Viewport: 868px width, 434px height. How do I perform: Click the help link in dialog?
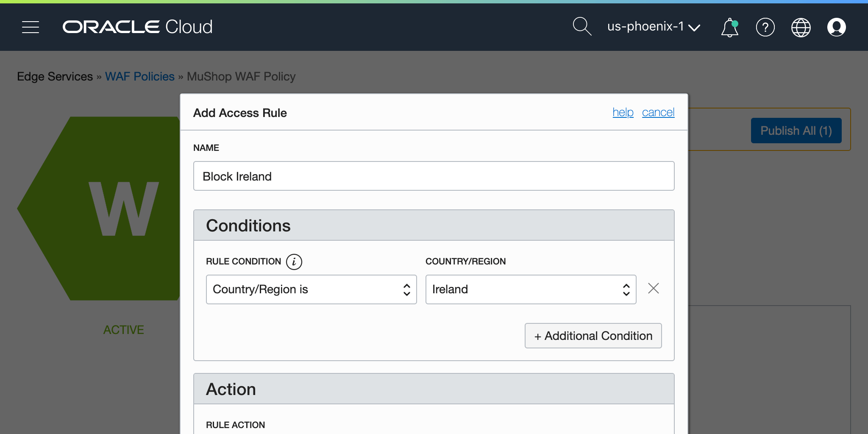(623, 112)
